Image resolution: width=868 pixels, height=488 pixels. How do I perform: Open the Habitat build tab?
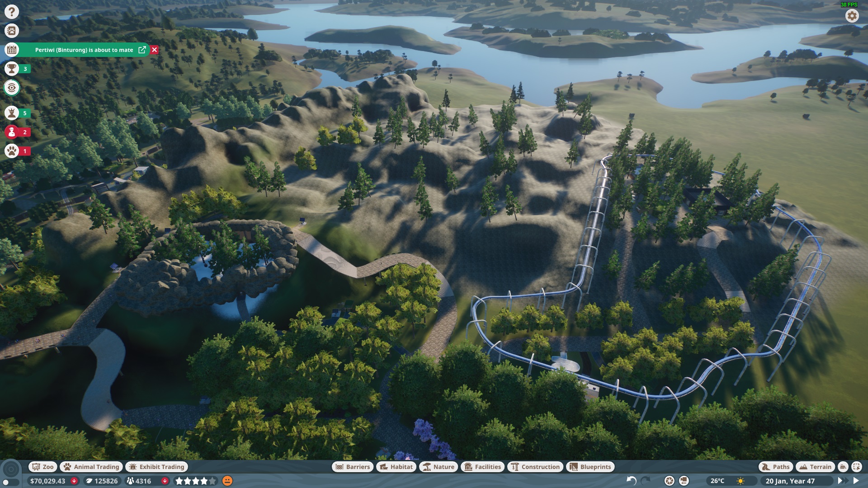pos(396,467)
